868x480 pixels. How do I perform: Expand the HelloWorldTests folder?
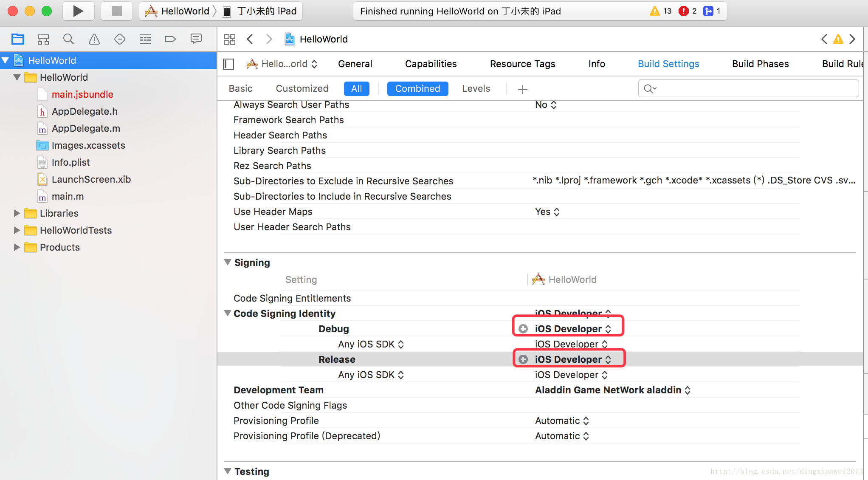[x=17, y=230]
